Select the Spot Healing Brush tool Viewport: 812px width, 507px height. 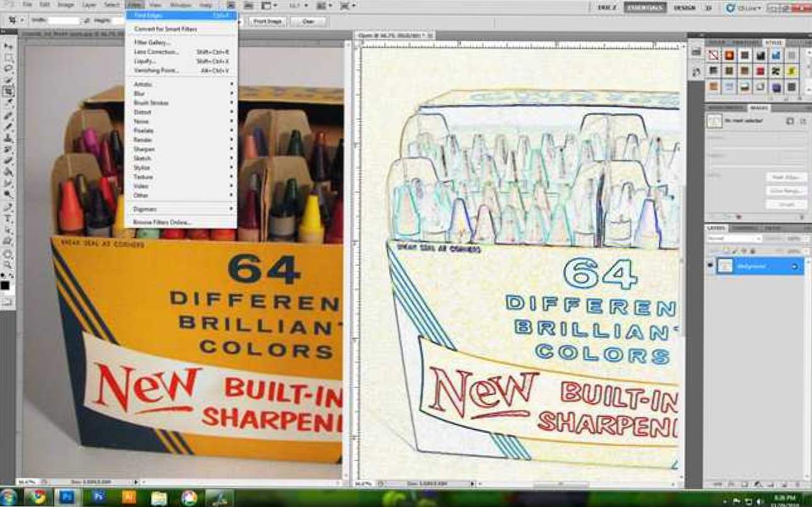tap(8, 116)
